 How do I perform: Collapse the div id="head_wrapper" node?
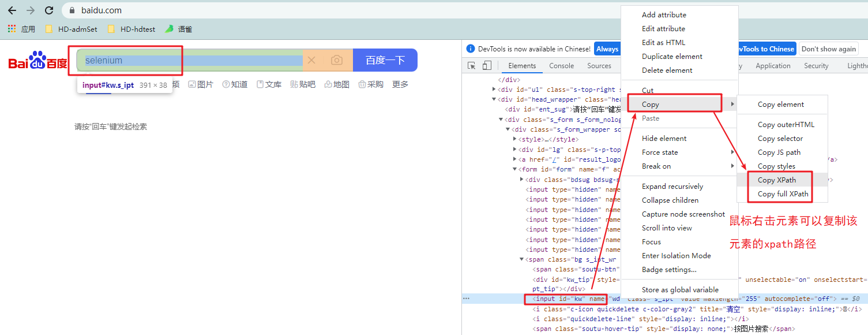494,99
